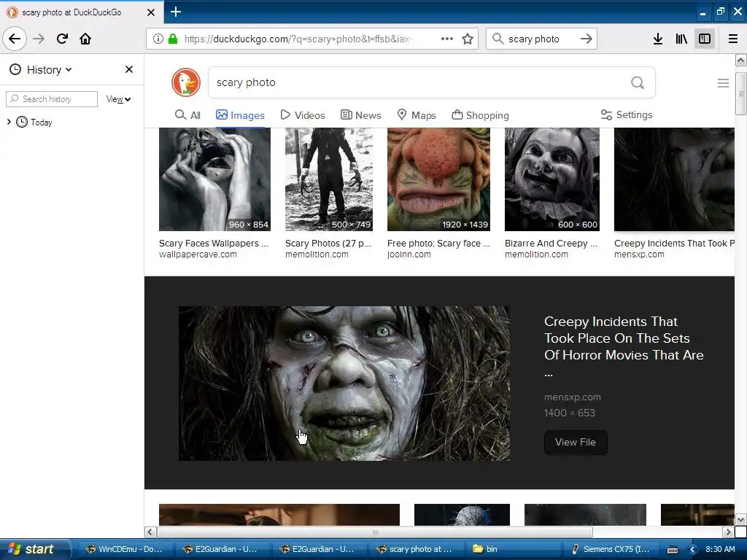Click the Scary Faces Wallpapers title text
Image resolution: width=747 pixels, height=560 pixels.
point(214,244)
